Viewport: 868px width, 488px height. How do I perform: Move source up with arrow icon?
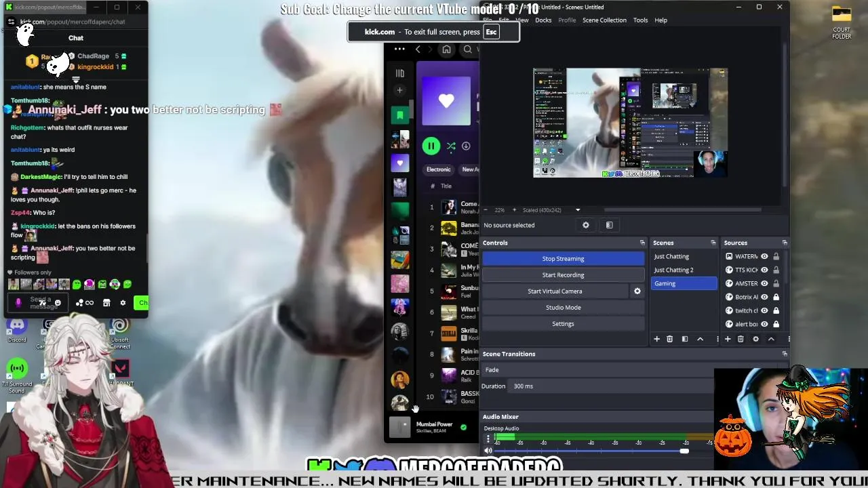pos(771,339)
